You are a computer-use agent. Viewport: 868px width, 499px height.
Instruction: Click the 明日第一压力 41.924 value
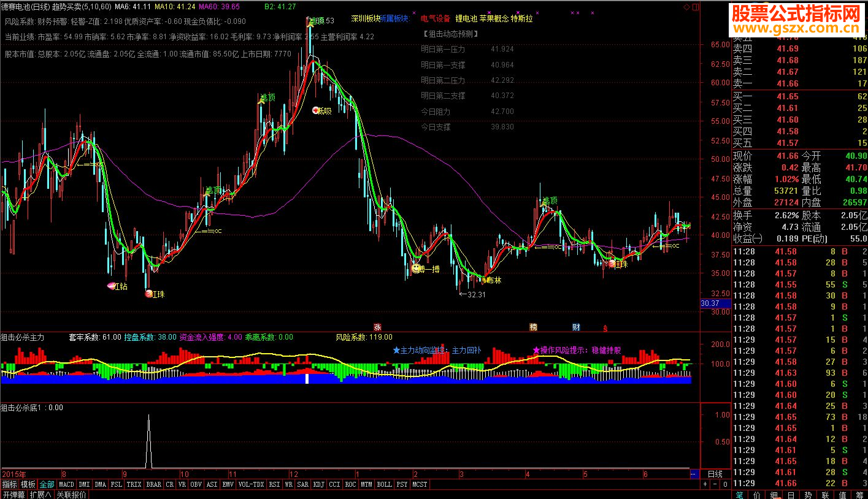[502, 49]
